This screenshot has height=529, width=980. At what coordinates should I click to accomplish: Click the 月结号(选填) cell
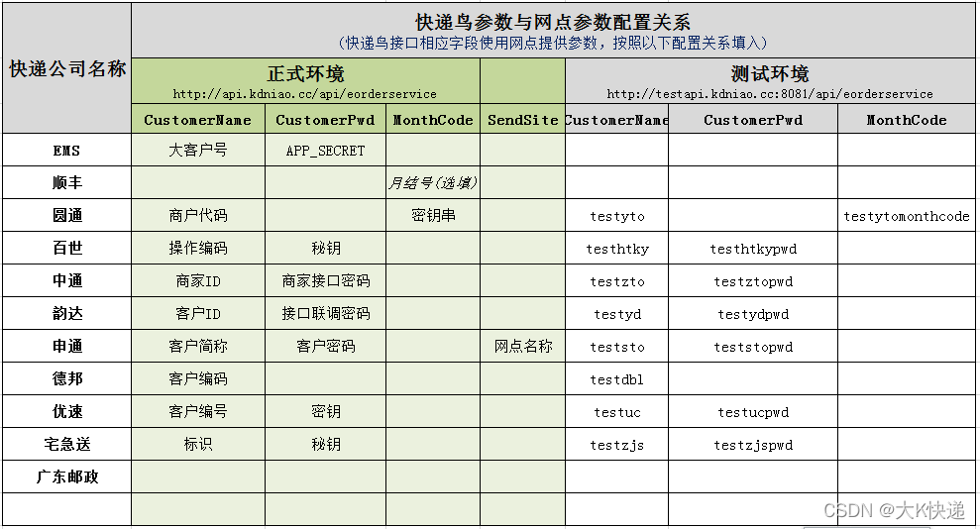433,182
